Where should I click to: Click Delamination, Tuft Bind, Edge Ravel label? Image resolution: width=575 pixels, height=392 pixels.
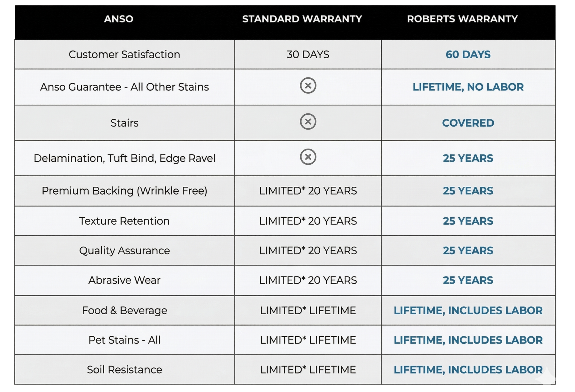124,158
